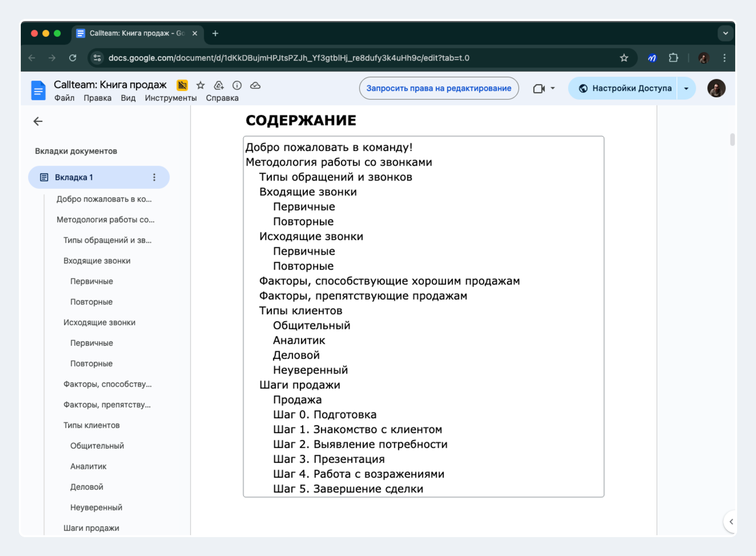Open outline item Факторы, препятству...
Viewport: 756px width, 556px height.
pos(107,405)
